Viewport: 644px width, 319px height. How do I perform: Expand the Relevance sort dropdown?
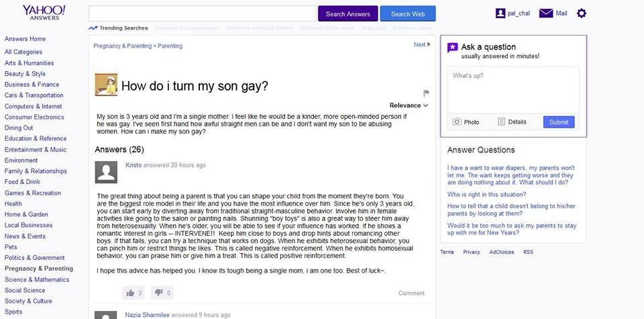tap(408, 105)
